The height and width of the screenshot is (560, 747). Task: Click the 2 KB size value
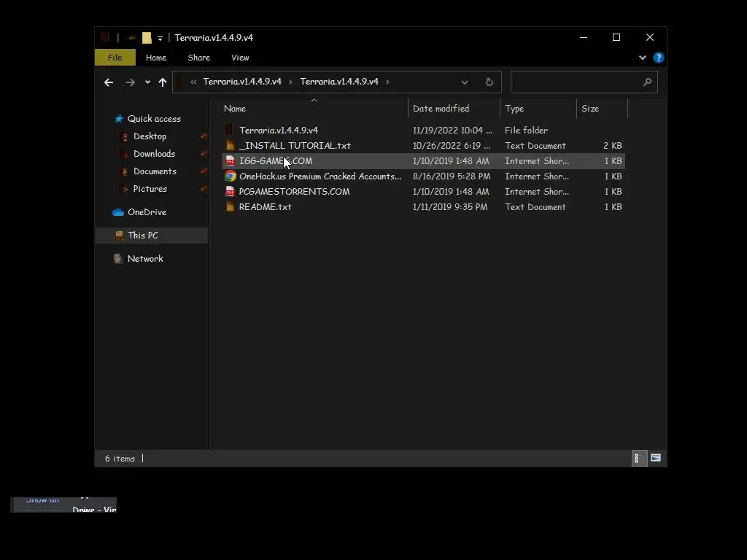coord(613,146)
